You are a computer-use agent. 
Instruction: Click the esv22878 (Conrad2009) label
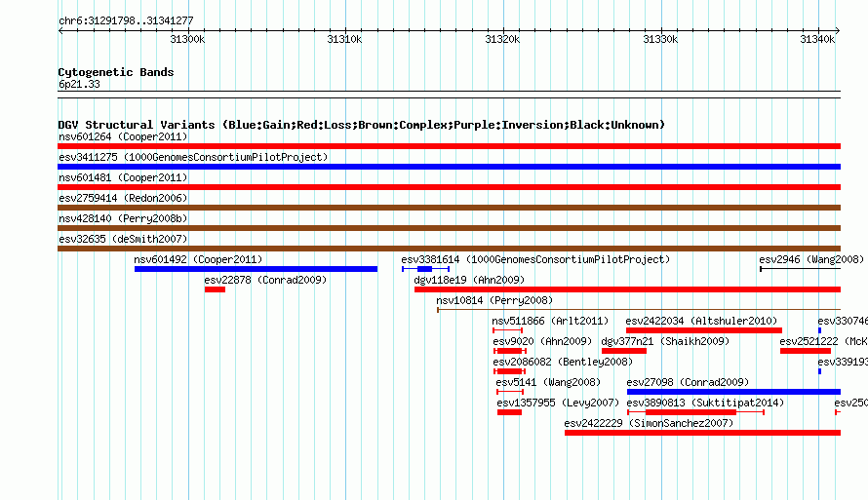tap(265, 280)
